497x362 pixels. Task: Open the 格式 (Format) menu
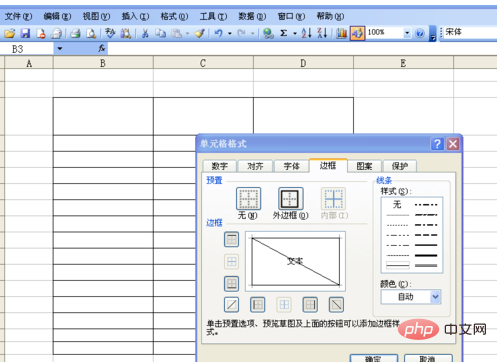(174, 16)
